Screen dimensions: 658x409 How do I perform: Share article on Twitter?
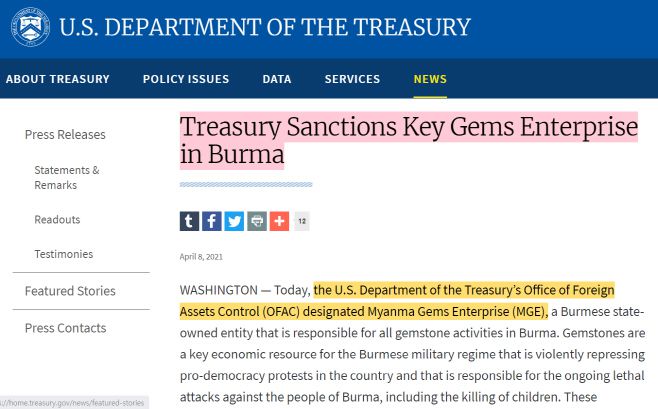234,221
